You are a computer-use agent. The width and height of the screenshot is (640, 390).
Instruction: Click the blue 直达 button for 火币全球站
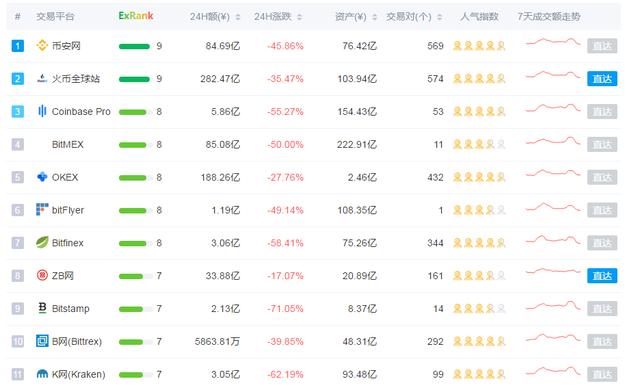click(x=602, y=78)
